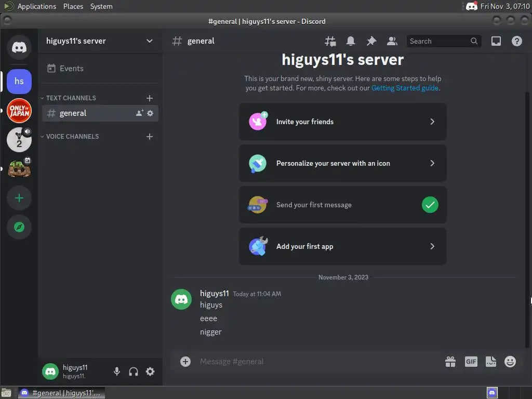Click Discord tray icon in top panel
The height and width of the screenshot is (399, 532).
click(x=471, y=6)
